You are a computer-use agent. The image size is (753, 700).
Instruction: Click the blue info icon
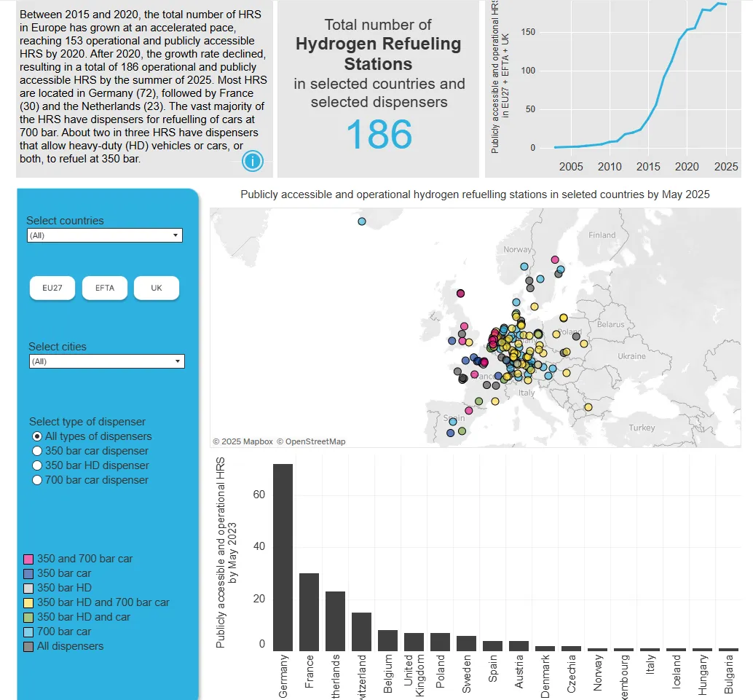253,161
